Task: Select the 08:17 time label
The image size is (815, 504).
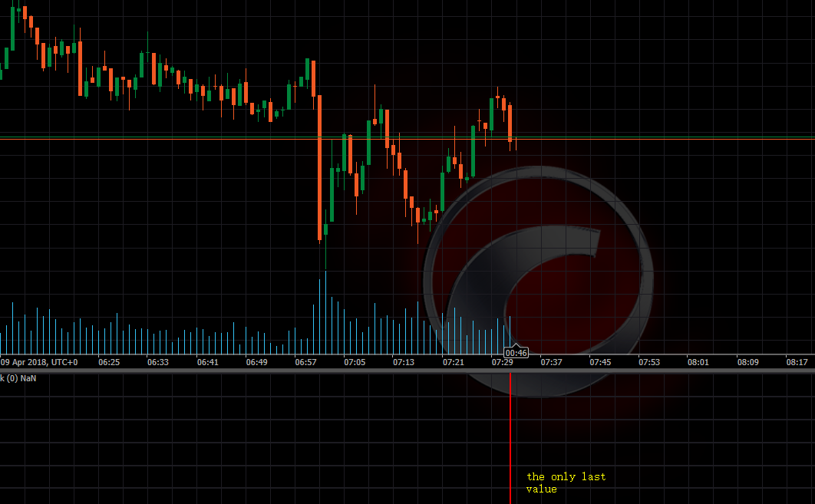Action: (x=797, y=362)
